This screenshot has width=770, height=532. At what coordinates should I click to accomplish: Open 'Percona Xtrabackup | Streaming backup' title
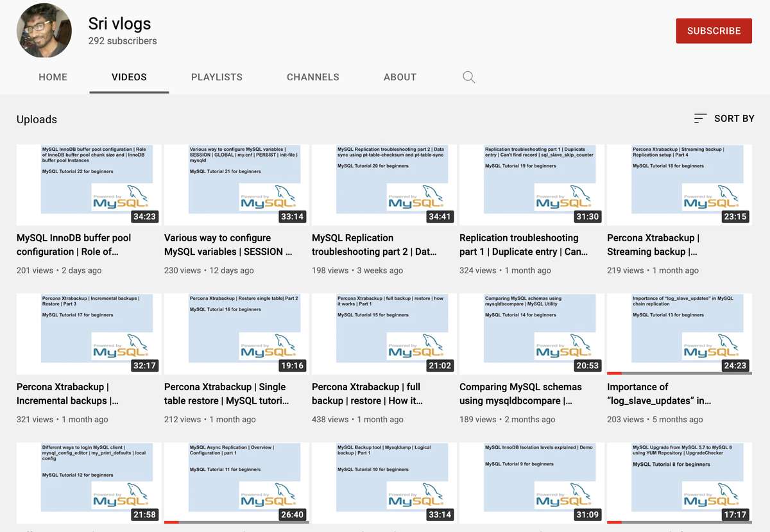click(x=653, y=245)
